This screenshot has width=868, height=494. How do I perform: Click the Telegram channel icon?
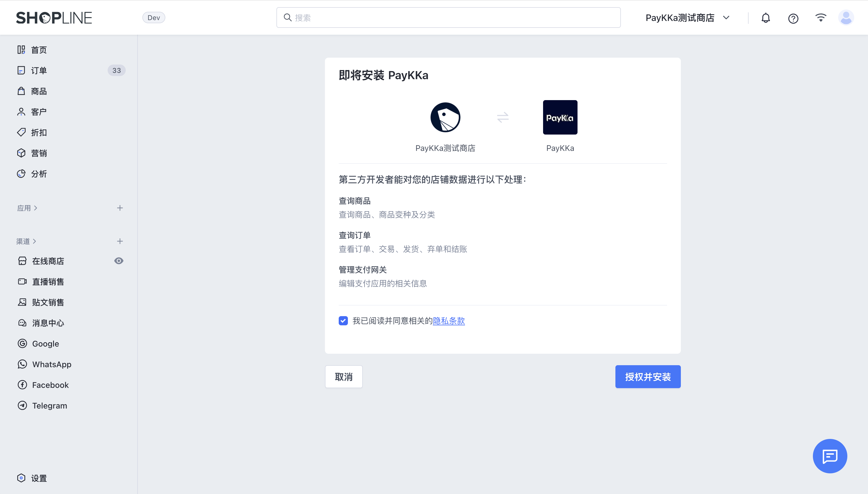(22, 405)
